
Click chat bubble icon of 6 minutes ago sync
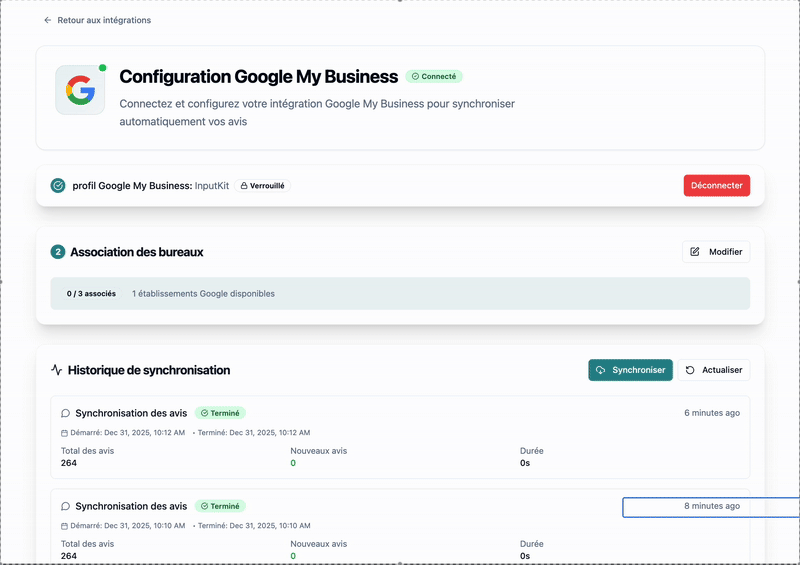point(65,413)
